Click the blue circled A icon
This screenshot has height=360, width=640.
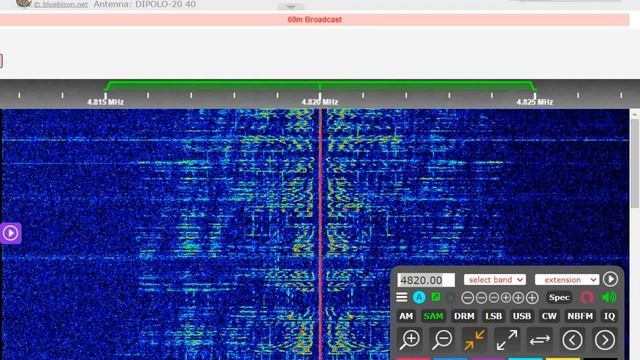pyautogui.click(x=419, y=297)
